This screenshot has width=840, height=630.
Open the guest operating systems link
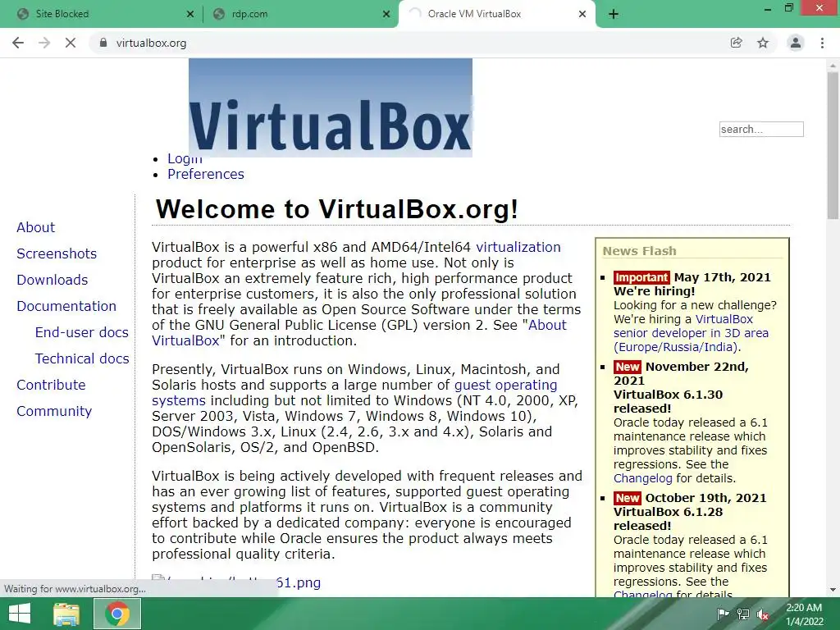505,385
